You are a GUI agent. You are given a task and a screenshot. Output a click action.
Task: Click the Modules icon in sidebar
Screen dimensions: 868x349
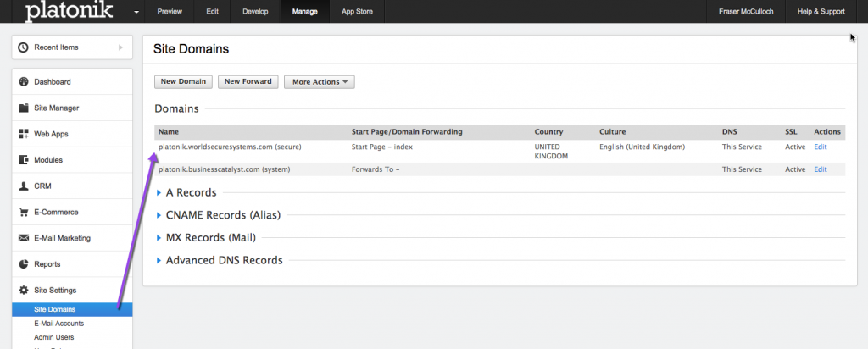(x=24, y=160)
